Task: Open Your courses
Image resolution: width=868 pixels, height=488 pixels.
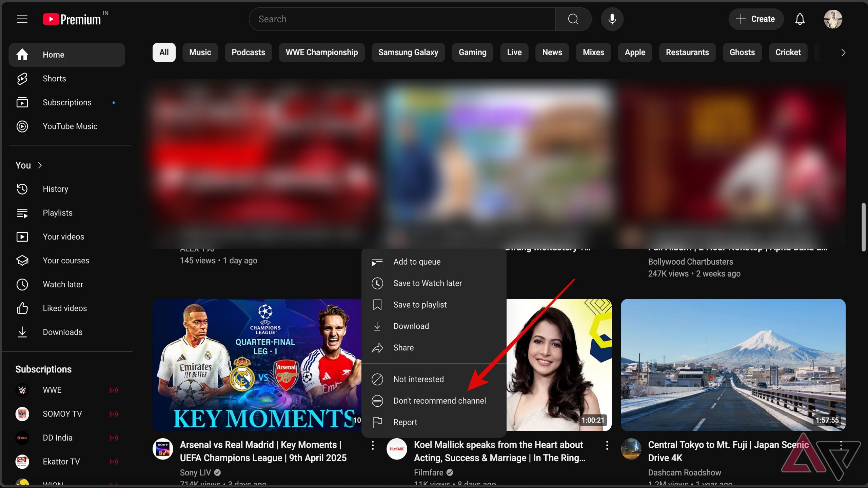Action: [x=67, y=261]
